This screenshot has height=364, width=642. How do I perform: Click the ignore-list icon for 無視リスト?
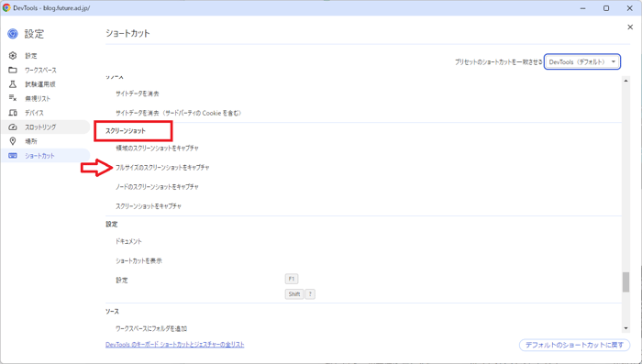tap(13, 98)
